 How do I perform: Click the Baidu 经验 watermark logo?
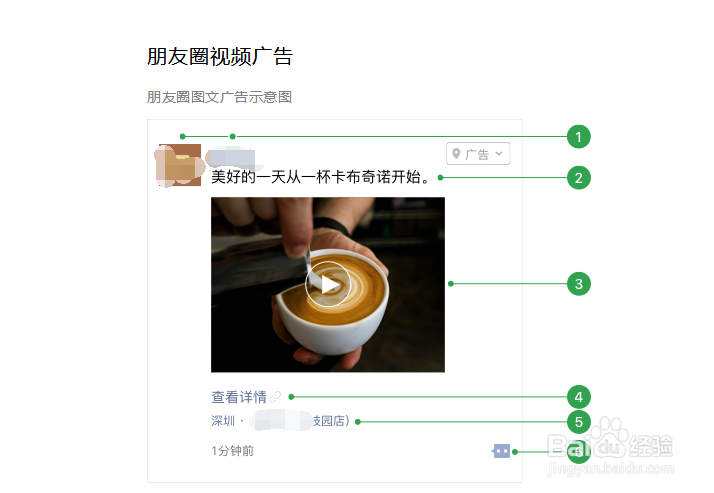[x=610, y=446]
